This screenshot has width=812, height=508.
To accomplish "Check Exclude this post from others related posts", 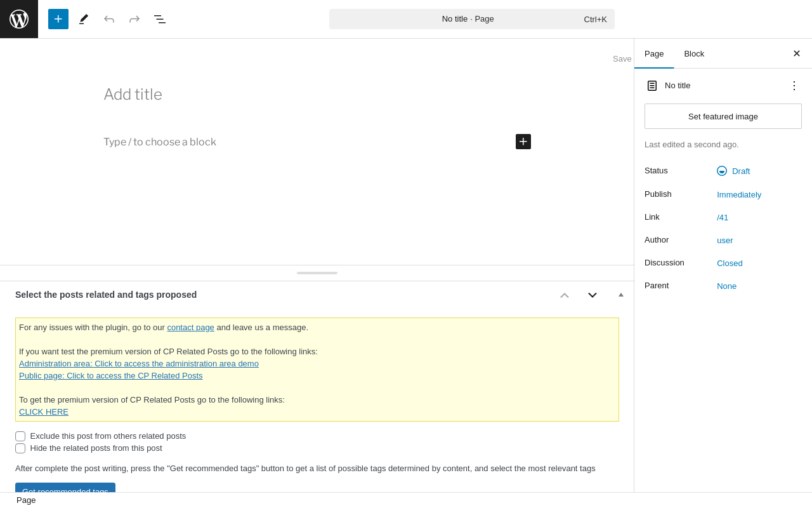I will pos(20,436).
